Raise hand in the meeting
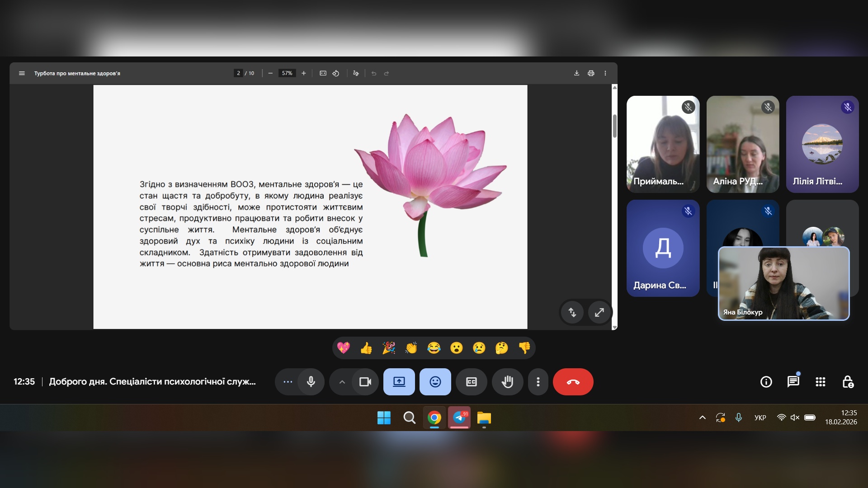868x488 pixels. click(x=507, y=382)
